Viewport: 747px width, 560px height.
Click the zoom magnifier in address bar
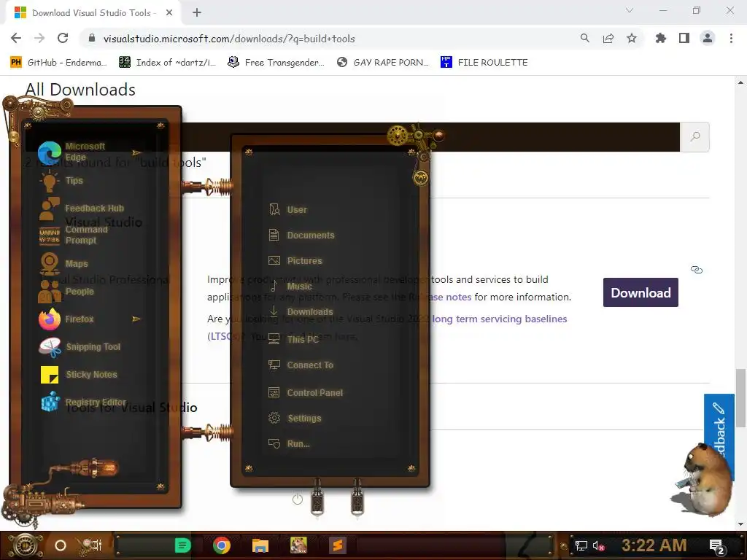coord(584,38)
